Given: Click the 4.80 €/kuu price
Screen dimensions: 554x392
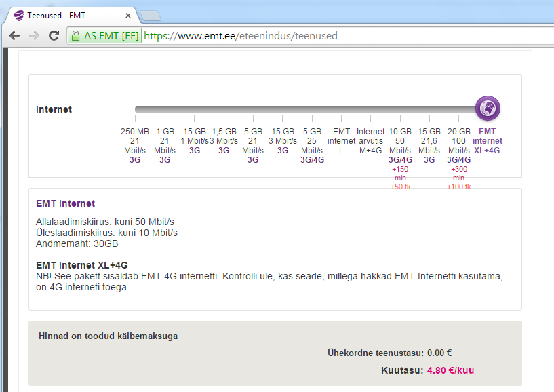Looking at the screenshot, I should pos(450,370).
